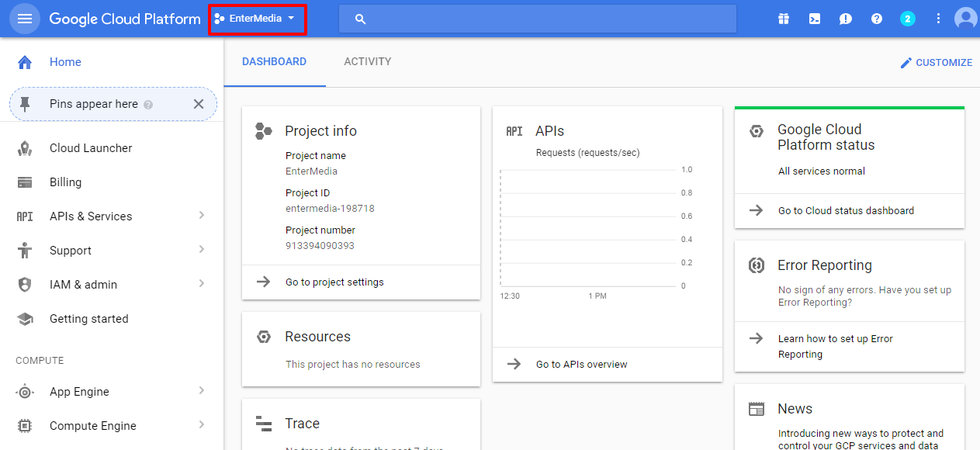Click the Getting started graduation cap icon
This screenshot has width=980, height=450.
tap(25, 319)
